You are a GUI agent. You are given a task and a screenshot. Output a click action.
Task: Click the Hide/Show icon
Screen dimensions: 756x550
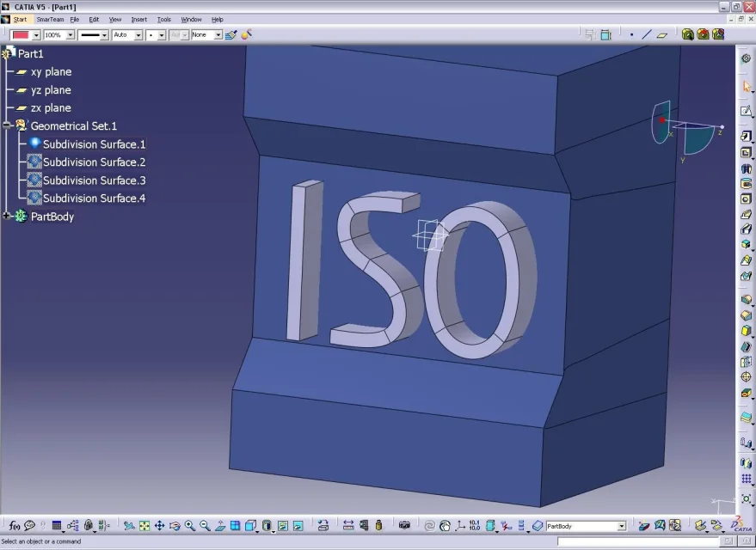coord(283,525)
